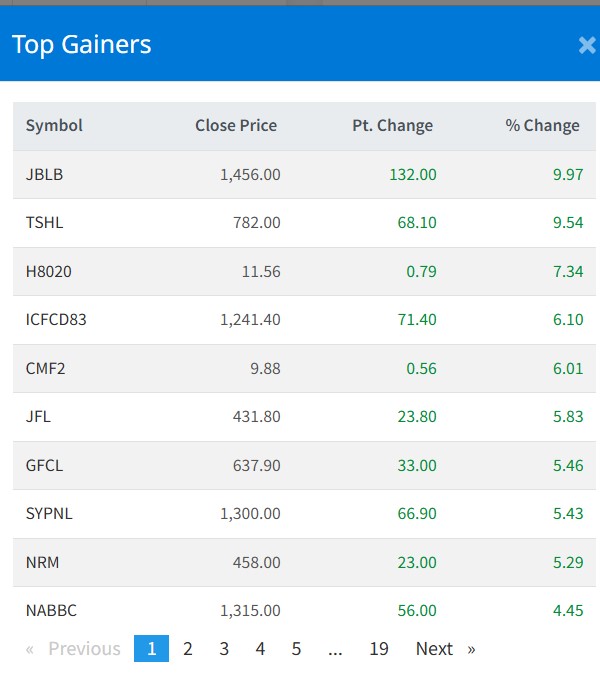Click the pagination ellipsis
This screenshot has height=690, width=600.
click(335, 649)
